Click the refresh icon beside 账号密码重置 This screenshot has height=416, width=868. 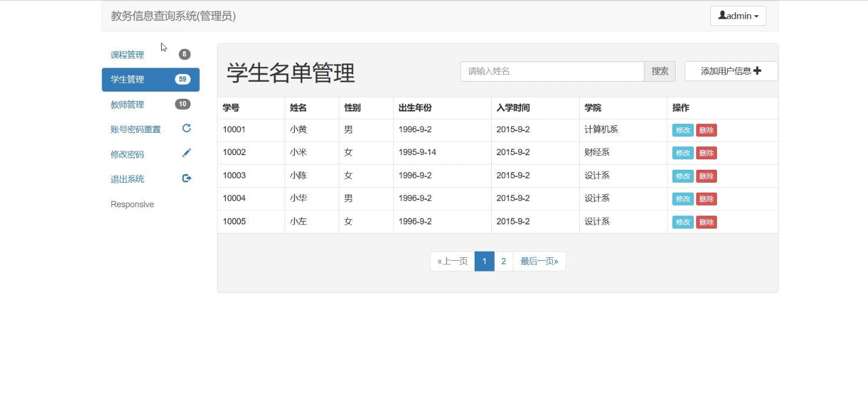pyautogui.click(x=186, y=128)
